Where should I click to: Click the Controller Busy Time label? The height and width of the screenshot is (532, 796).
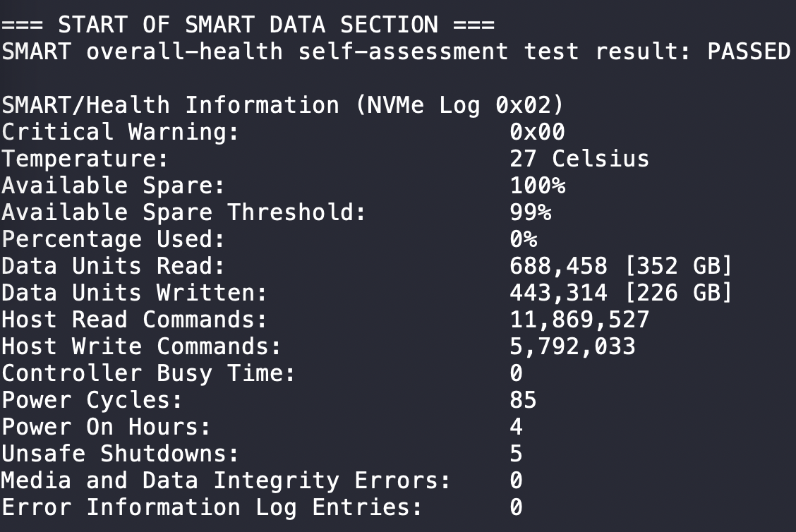coord(148,373)
